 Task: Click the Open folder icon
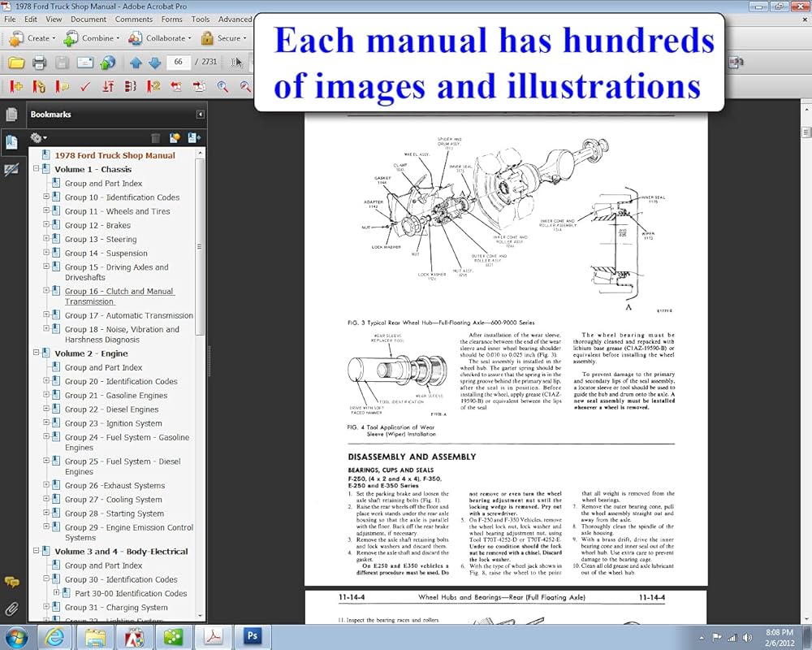pos(15,63)
